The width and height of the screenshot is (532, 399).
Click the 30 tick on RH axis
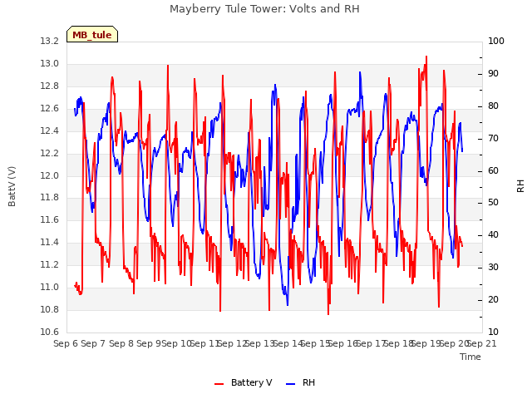[x=493, y=268]
